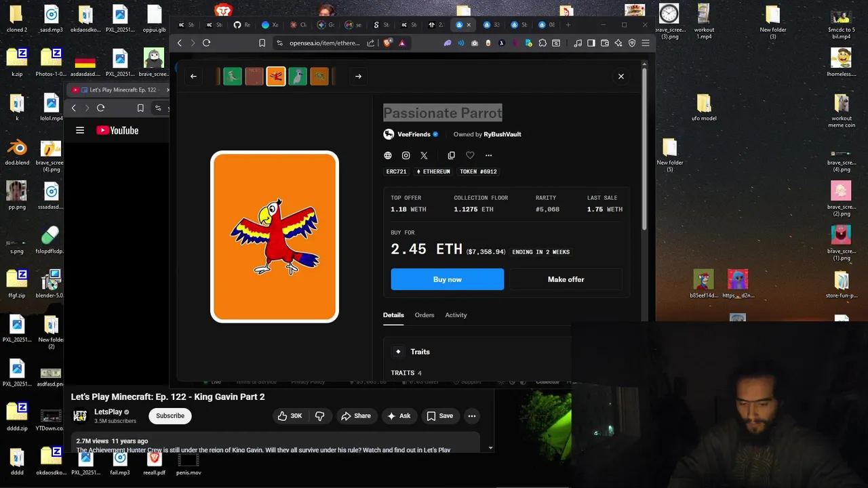Favorite the Passionate Parrot with heart icon
Image resolution: width=868 pixels, height=488 pixels.
[x=470, y=155]
